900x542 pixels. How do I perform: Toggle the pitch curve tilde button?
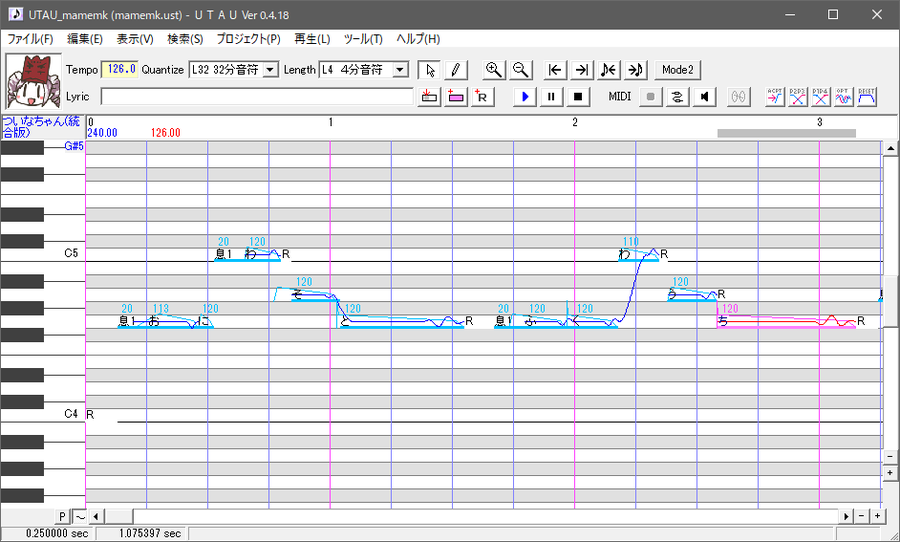tap(80, 517)
